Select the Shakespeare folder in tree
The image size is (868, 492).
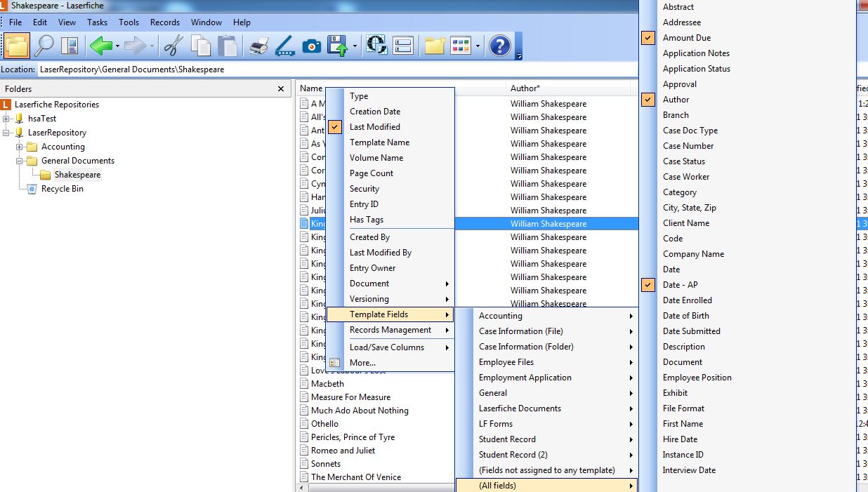[x=77, y=175]
